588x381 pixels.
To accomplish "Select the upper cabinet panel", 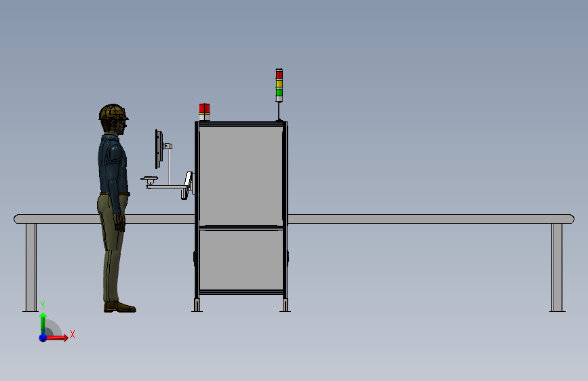I will 241,175.
